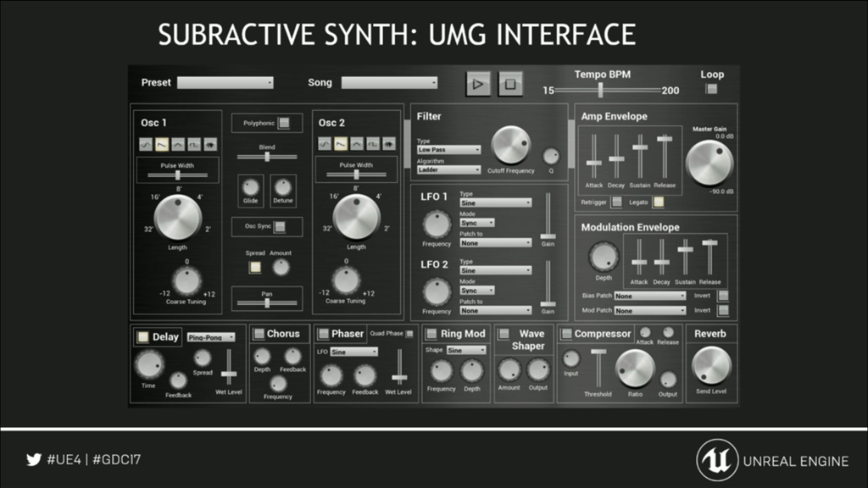The height and width of the screenshot is (488, 868).
Task: Click the Glide knob
Action: coord(250,187)
